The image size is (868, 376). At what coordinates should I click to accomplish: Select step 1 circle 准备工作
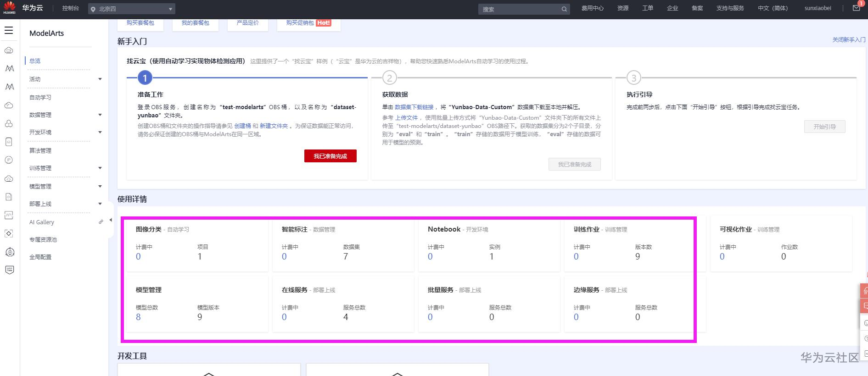point(145,78)
